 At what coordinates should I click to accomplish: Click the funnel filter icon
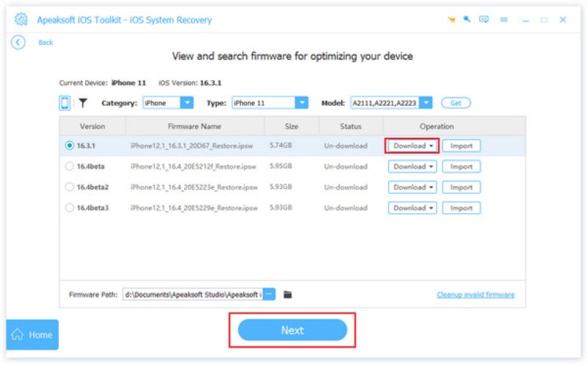click(83, 104)
